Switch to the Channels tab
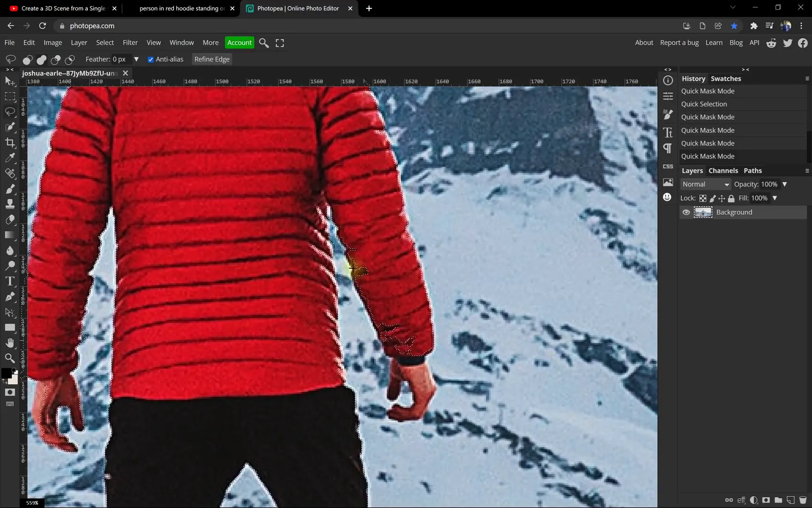Viewport: 812px width, 508px height. (723, 171)
